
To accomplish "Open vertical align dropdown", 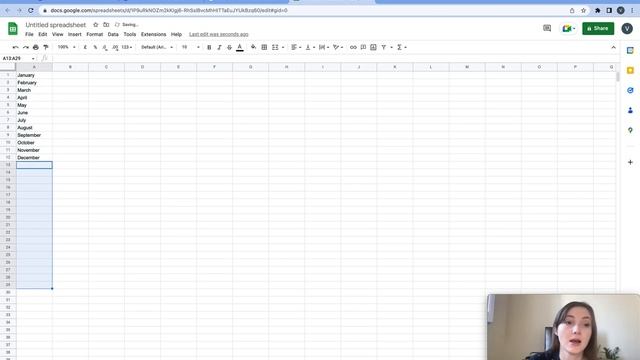I will tap(310, 47).
